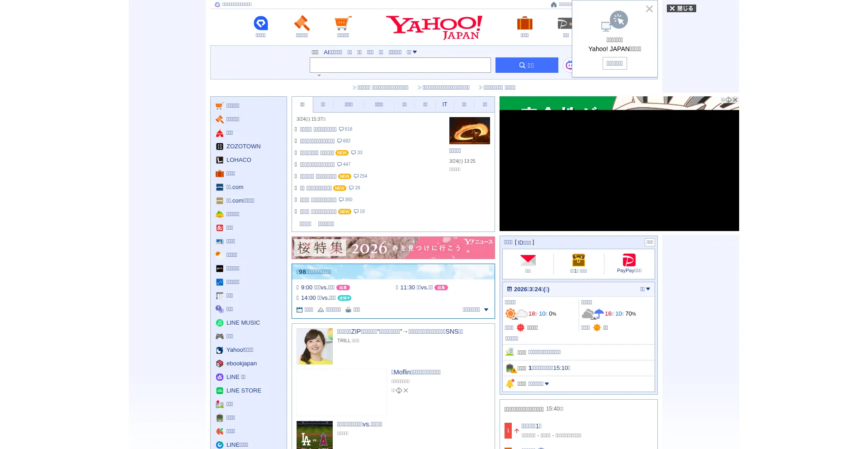Open ZOZOTOWN from the sidebar

point(243,147)
